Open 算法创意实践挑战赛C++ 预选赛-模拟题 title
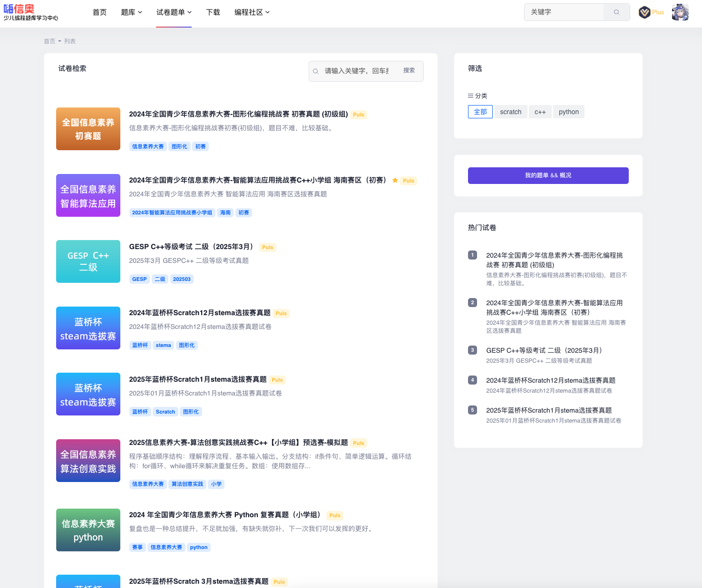This screenshot has height=588, width=702. point(238,443)
